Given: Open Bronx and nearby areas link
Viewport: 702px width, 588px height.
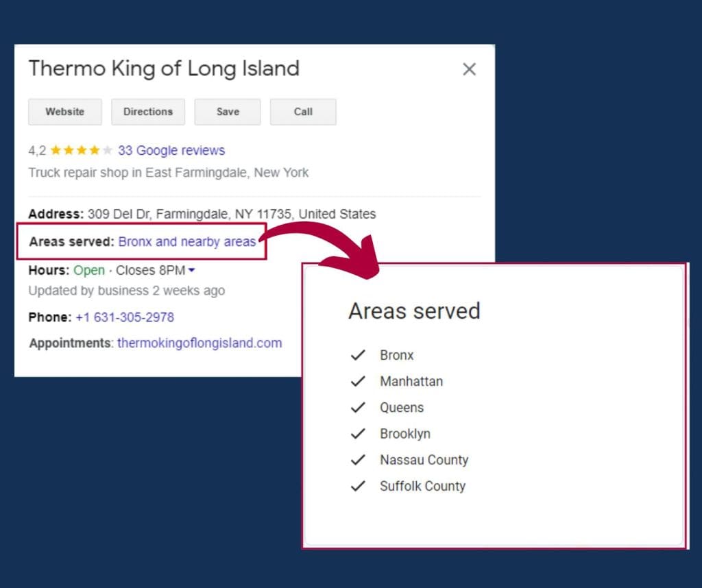Looking at the screenshot, I should pos(187,242).
